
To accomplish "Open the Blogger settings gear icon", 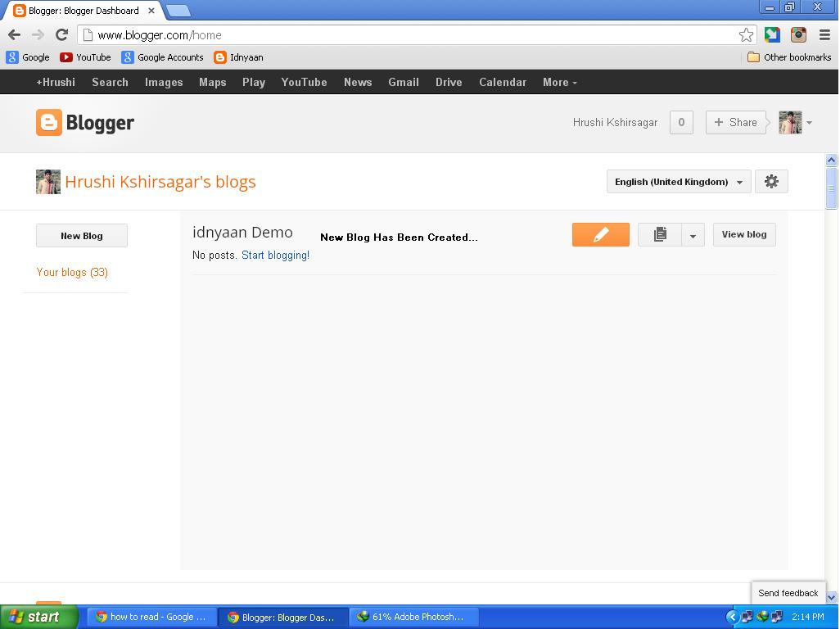I will [x=771, y=182].
